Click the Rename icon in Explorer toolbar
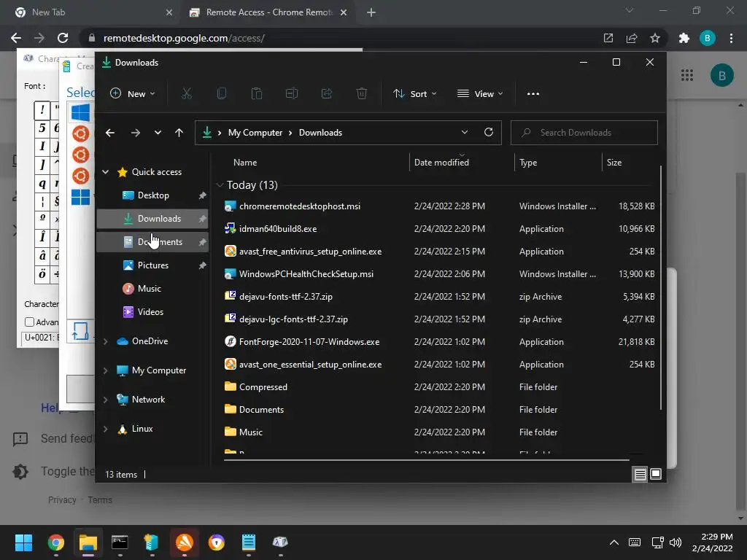 pyautogui.click(x=292, y=94)
